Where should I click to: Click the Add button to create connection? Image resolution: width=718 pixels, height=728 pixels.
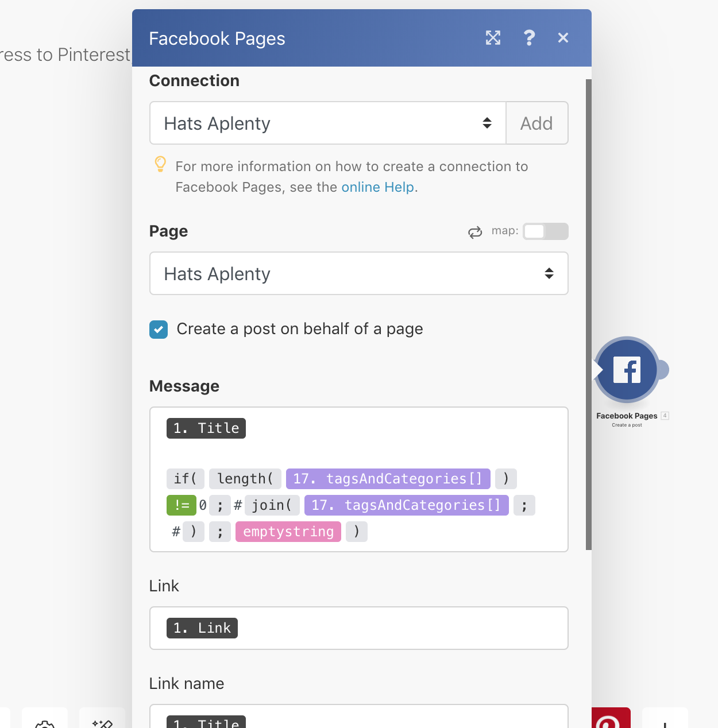[x=536, y=123]
